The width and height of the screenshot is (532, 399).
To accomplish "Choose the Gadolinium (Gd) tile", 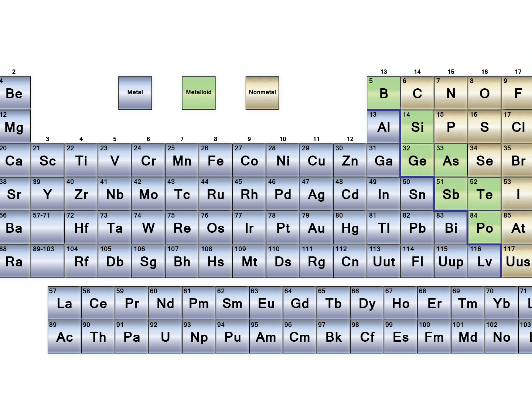I will click(x=300, y=303).
